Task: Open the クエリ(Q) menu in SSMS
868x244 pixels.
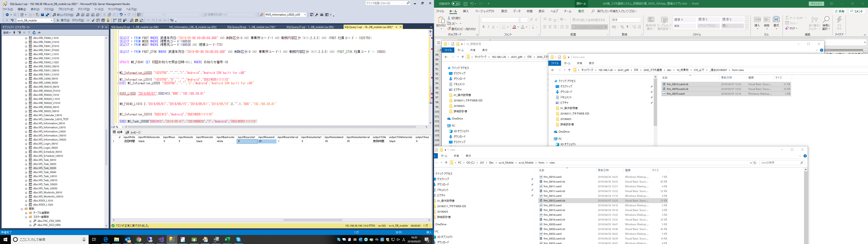Action: pyautogui.click(x=49, y=9)
